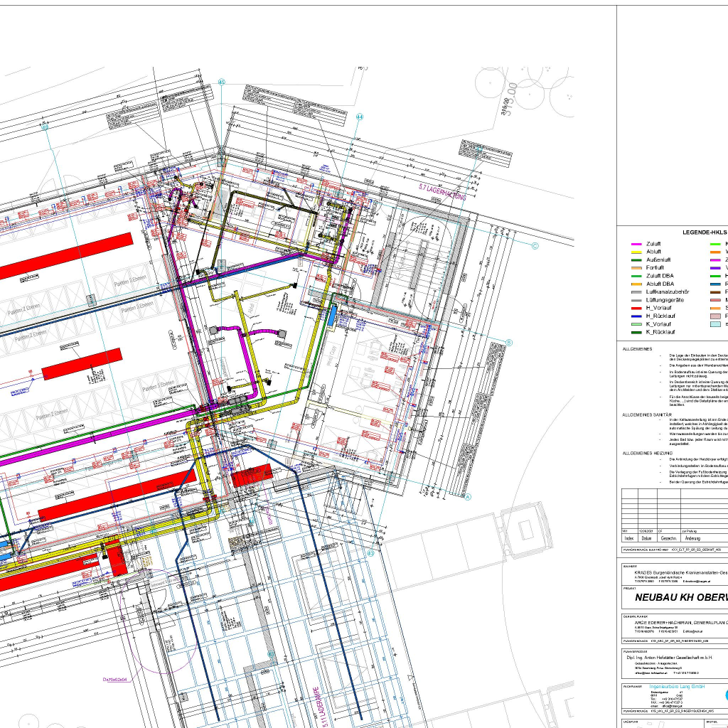Click the ALLGEMEINES SANITÄR notes heading

tap(647, 414)
